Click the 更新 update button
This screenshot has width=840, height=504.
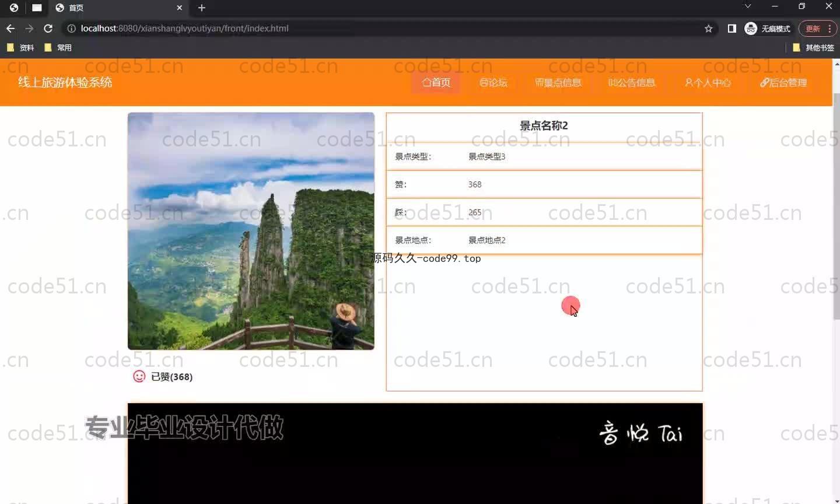pos(817,28)
